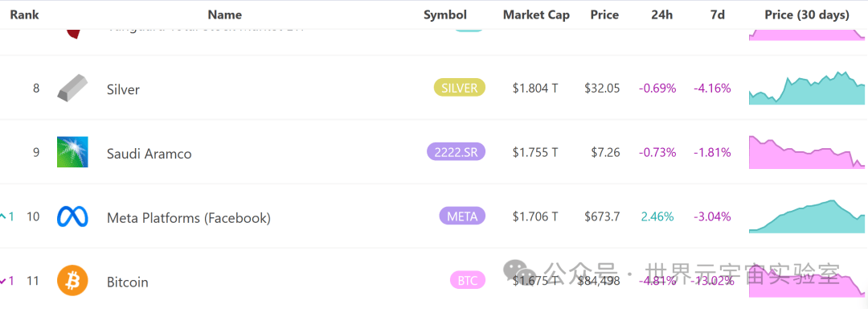Select the SILVER symbol badge
This screenshot has height=309, width=868.
click(460, 88)
